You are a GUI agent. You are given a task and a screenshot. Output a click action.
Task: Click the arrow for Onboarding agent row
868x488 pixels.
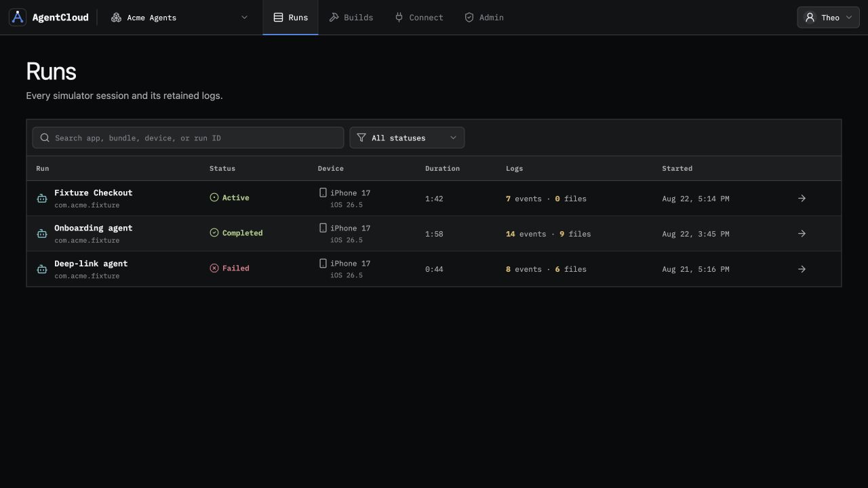pos(802,234)
